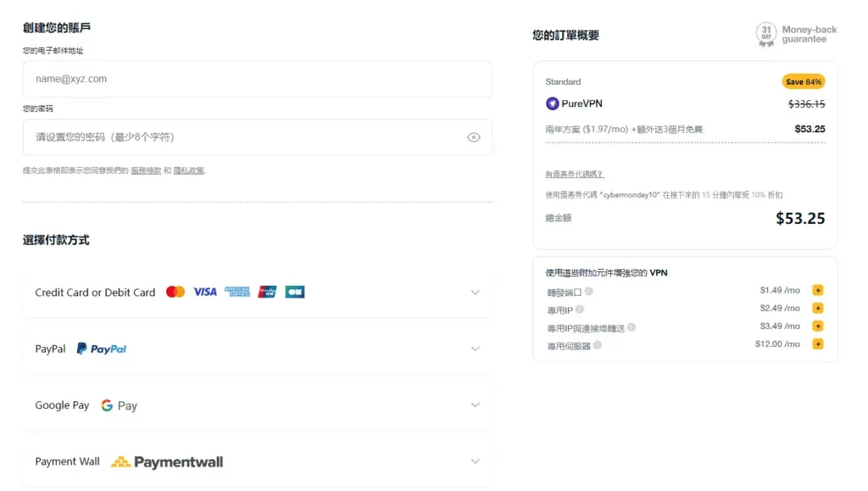The image size is (868, 491).
Task: Expand the PayPal payment option
Action: [258, 349]
